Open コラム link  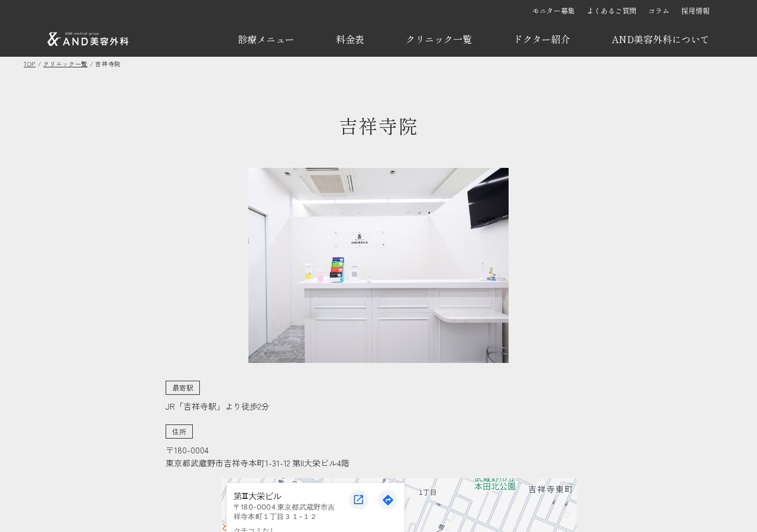tap(659, 11)
